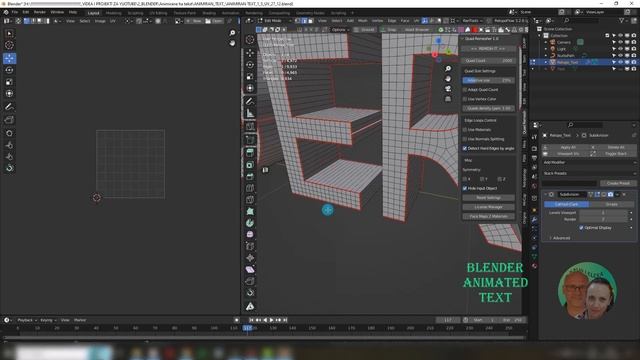640x360 pixels.
Task: Select the 3D viewport Move tool
Action: 250,53
